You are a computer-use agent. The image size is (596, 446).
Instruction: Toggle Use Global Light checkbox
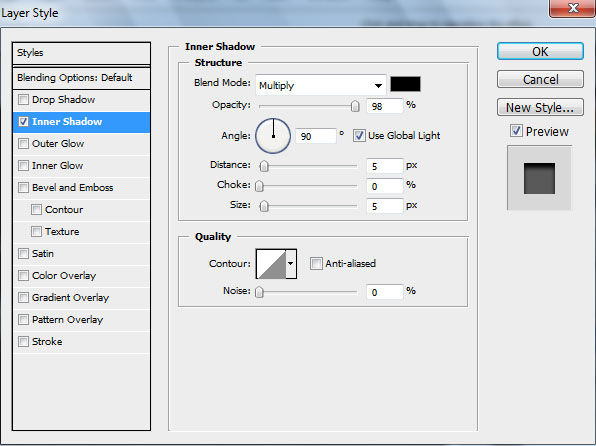(359, 136)
